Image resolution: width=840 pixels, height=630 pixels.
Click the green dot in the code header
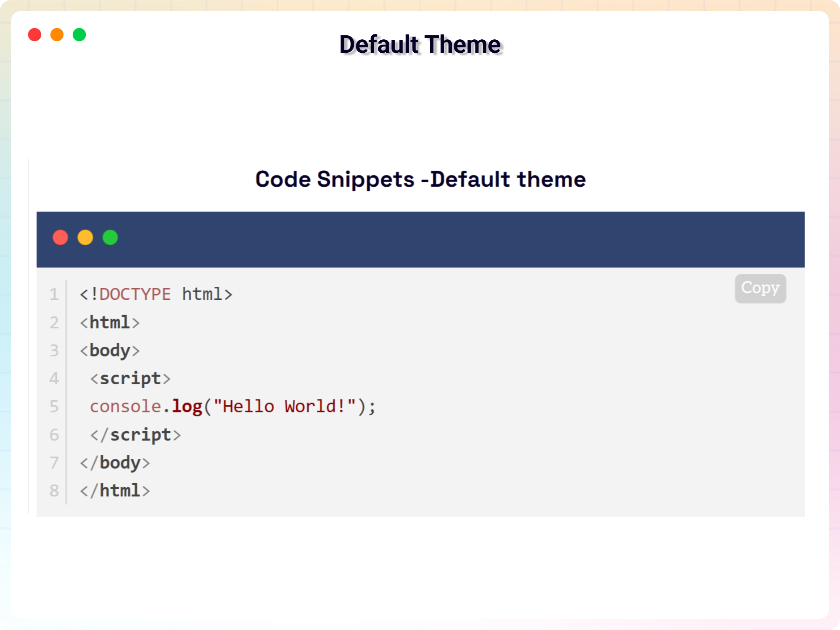pos(110,237)
